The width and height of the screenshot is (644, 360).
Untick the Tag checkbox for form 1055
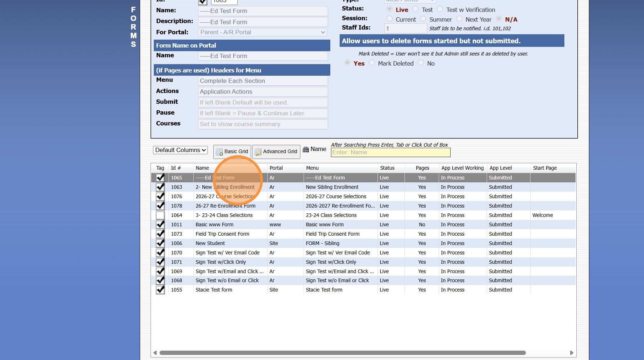(160, 290)
